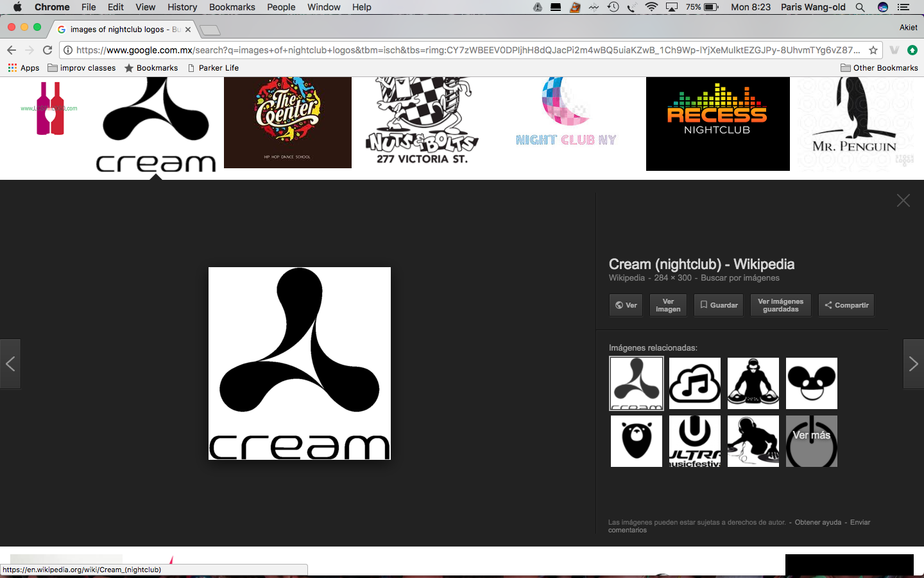Open the macOS Notification Center list icon
924x578 pixels.
tap(903, 7)
